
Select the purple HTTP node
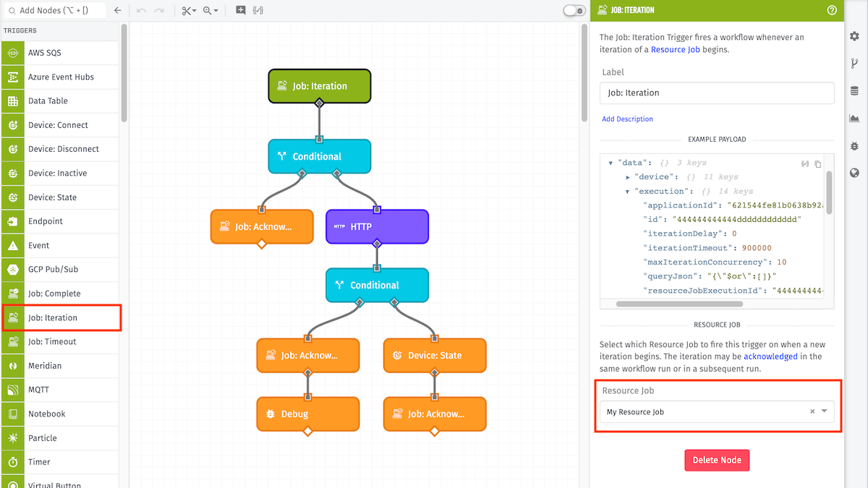click(377, 226)
